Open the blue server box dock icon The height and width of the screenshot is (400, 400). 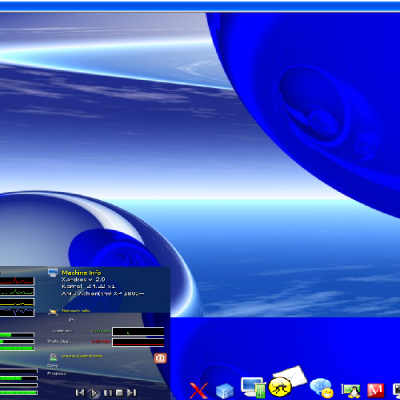(225, 391)
